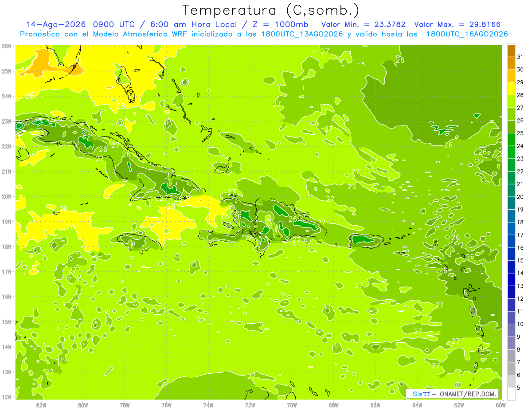Click the "62W" longitude axis label

(459, 405)
